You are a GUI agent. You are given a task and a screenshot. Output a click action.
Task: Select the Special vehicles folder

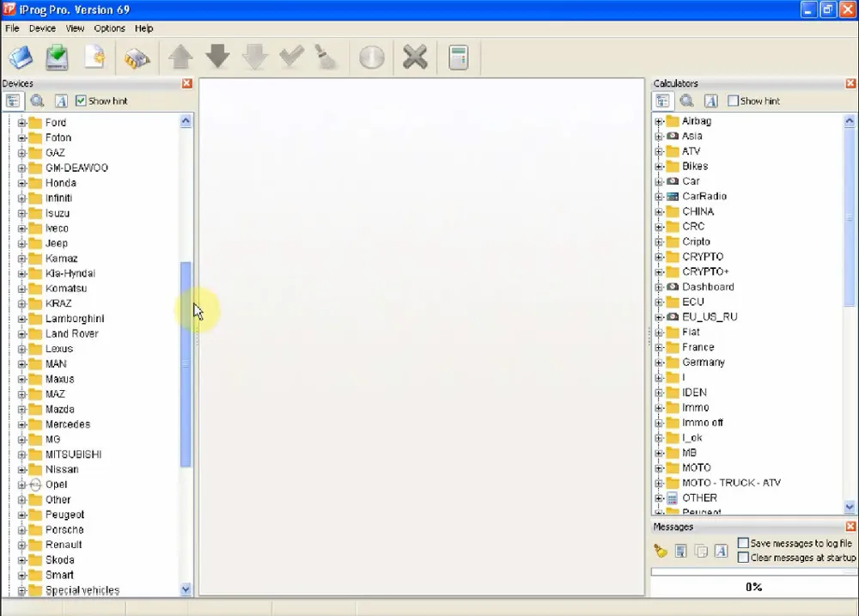[82, 590]
